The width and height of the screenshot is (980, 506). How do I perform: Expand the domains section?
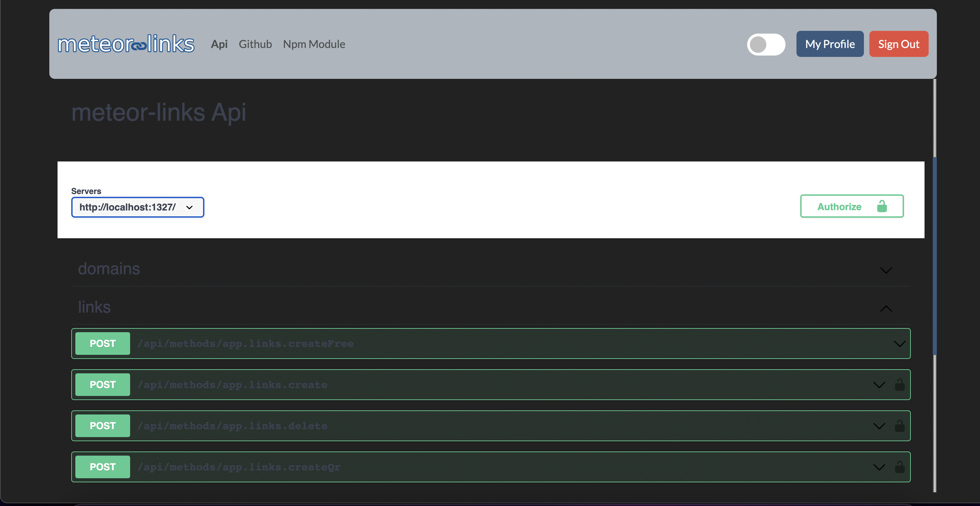click(885, 270)
